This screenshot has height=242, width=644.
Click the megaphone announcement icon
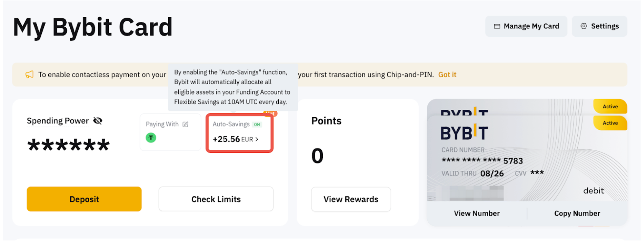pos(30,75)
